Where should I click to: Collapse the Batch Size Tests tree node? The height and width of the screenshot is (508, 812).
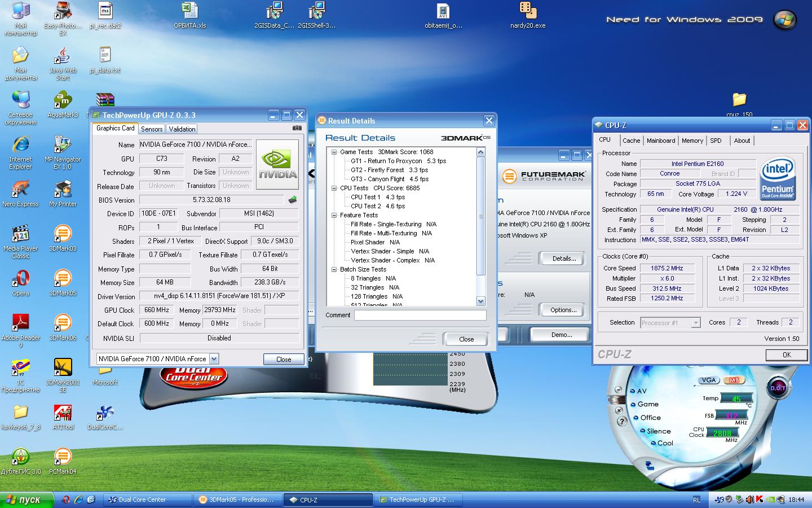[x=334, y=269]
